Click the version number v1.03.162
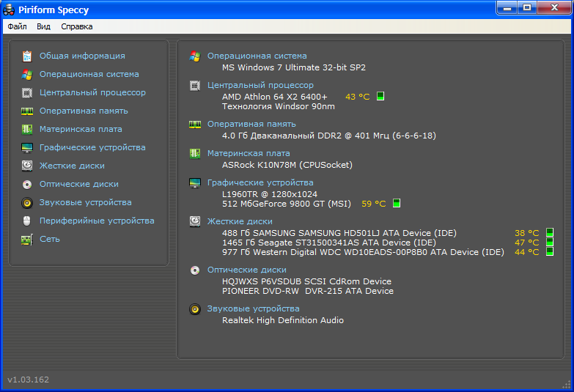Viewport: 574px width, 392px height. tap(29, 380)
